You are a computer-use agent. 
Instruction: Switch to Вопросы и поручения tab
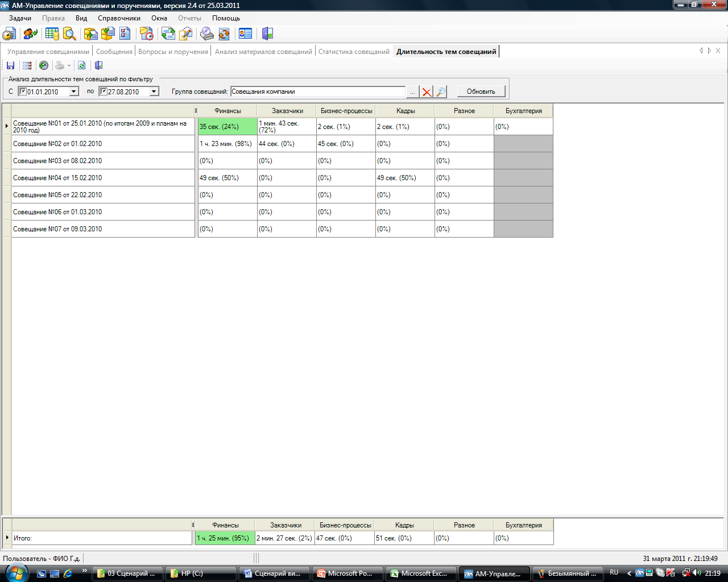click(x=173, y=52)
